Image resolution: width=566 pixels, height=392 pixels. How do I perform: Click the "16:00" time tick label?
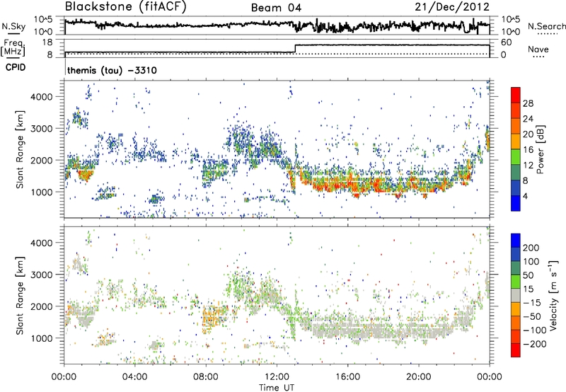tap(347, 377)
